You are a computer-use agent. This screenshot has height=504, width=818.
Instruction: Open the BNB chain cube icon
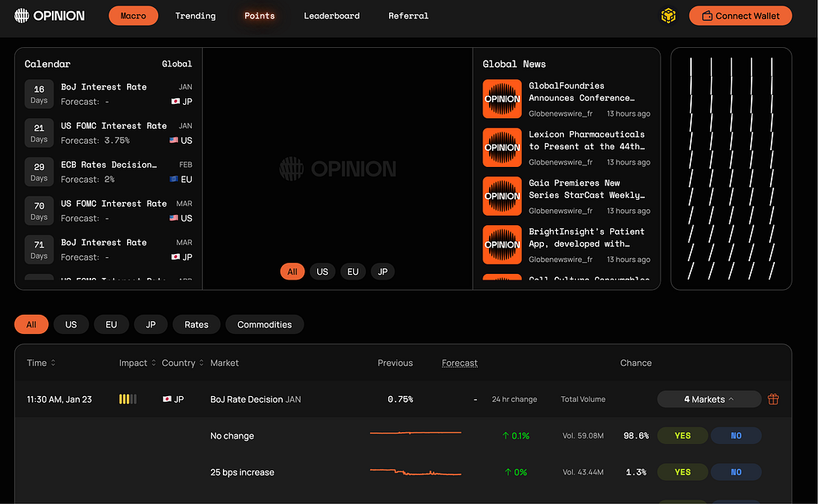(669, 16)
